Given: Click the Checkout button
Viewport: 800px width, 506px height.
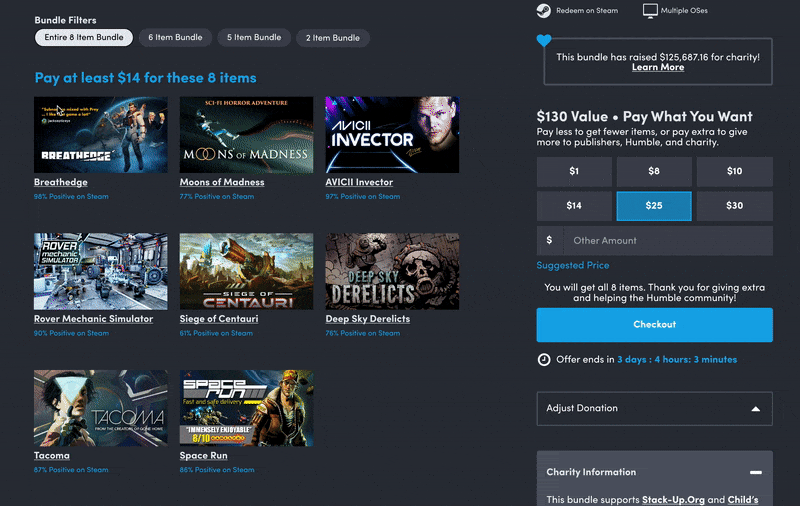Looking at the screenshot, I should click(x=655, y=325).
